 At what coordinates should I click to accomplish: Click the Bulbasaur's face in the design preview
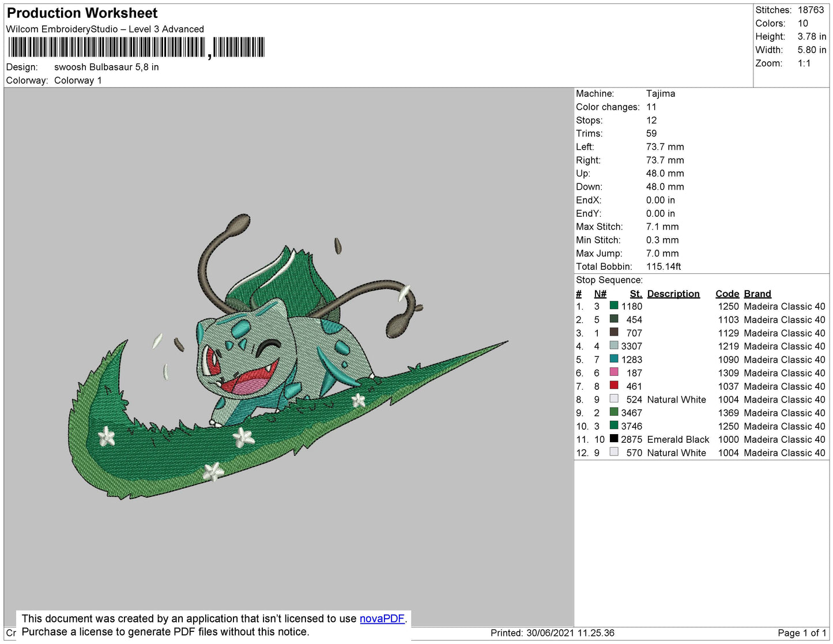[x=242, y=356]
